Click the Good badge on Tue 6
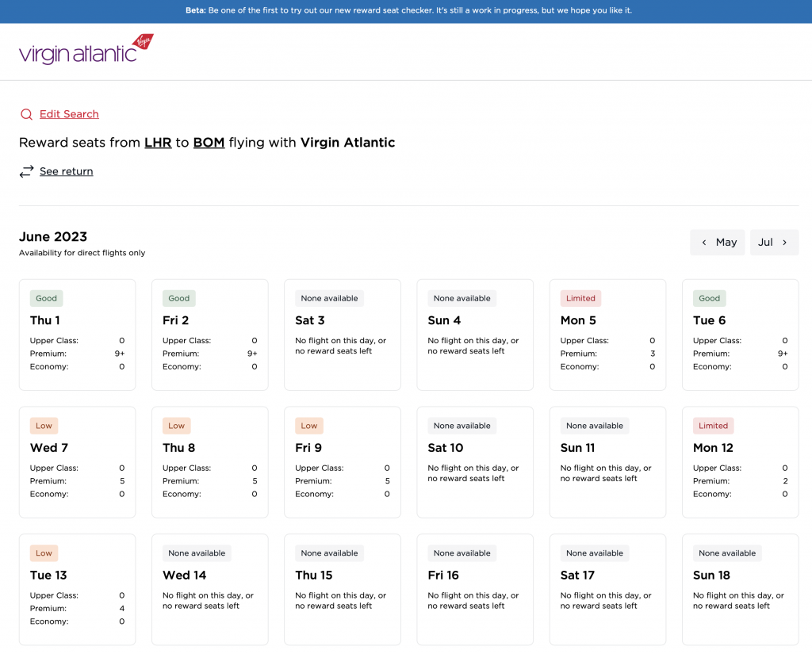812x654 pixels. 709,298
